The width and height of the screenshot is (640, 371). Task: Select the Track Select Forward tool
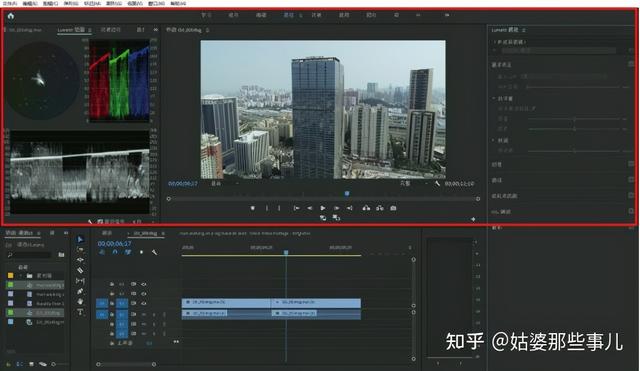(x=80, y=250)
